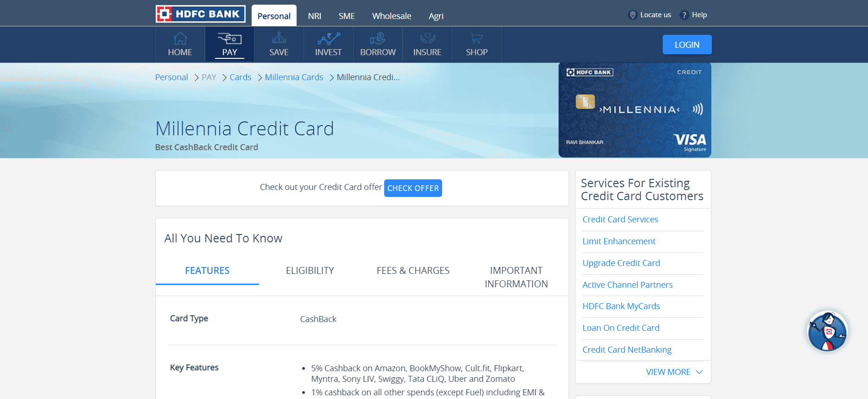
Task: Go to Cards in the breadcrumb
Action: (241, 77)
